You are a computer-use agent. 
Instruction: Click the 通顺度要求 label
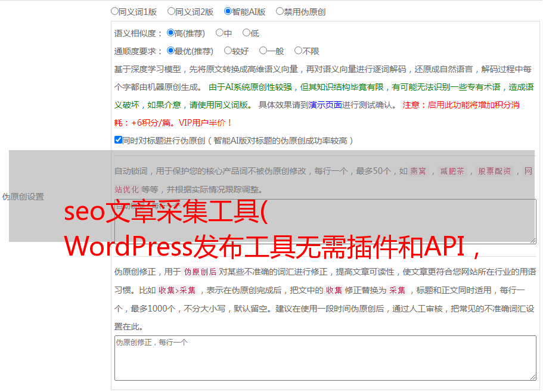(x=138, y=51)
